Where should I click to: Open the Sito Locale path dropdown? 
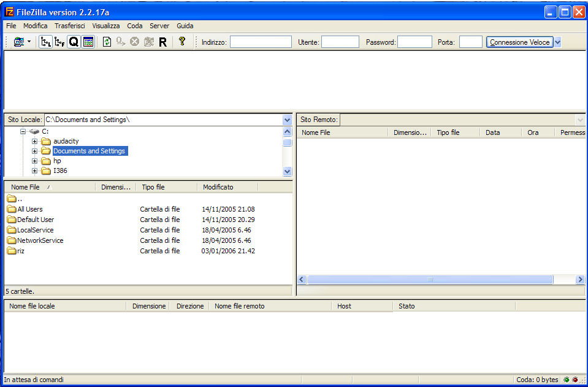287,120
